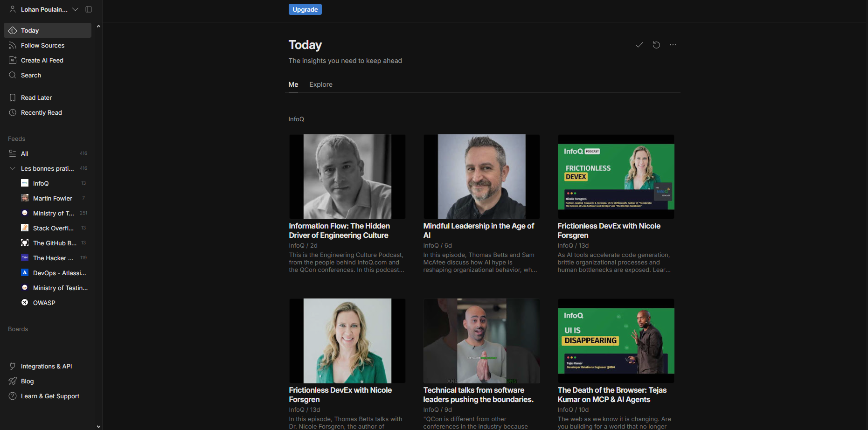Open Search using the magnifier icon
Viewport: 868px width, 430px height.
pyautogui.click(x=12, y=75)
